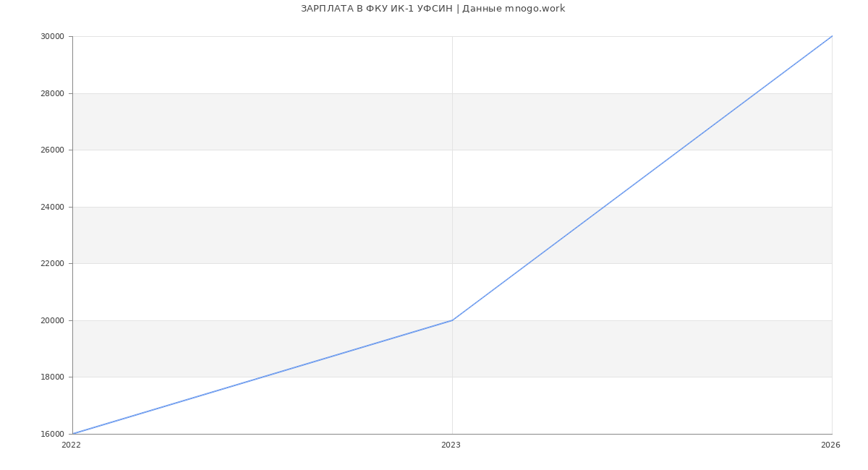Click the 2022 x-axis label
868x470 pixels.
coord(71,445)
